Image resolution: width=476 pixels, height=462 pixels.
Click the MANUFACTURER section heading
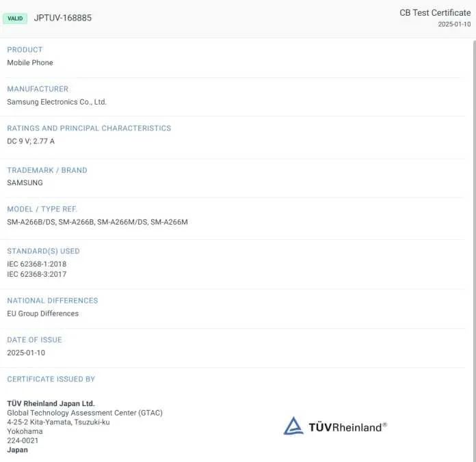tap(38, 89)
